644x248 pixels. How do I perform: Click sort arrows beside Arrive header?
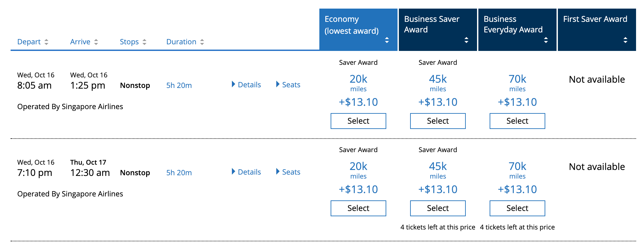tap(96, 42)
